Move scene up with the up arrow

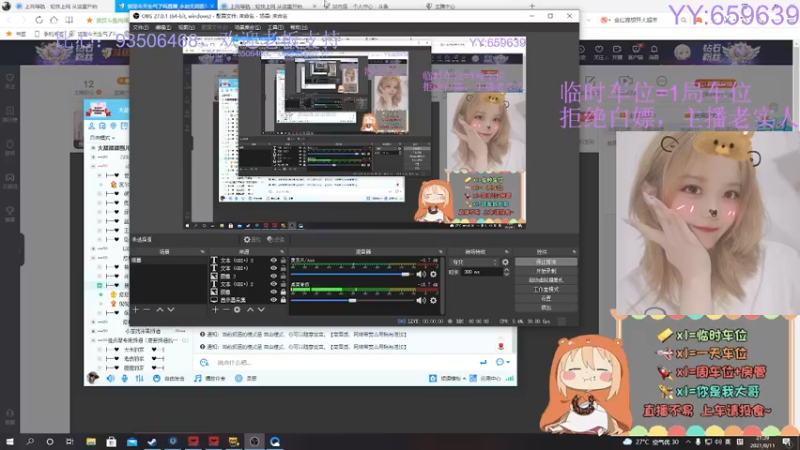pos(160,310)
